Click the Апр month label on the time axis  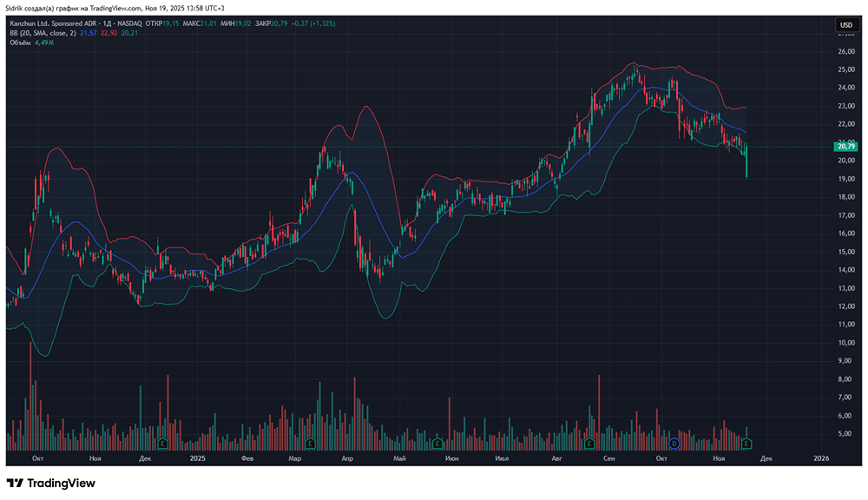[x=347, y=457]
